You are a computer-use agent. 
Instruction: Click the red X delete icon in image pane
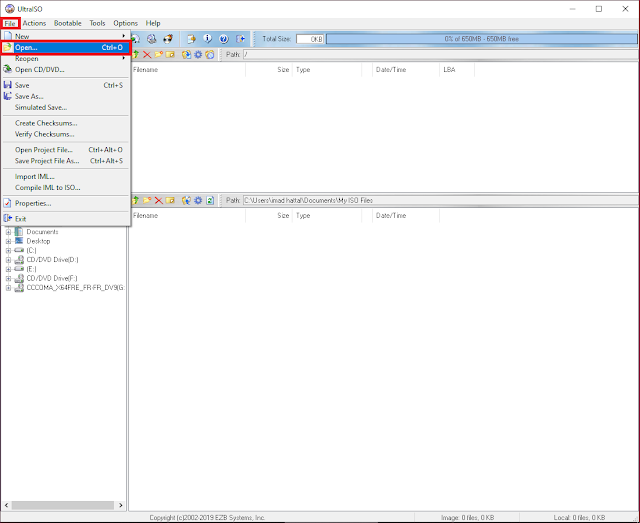(x=147, y=54)
